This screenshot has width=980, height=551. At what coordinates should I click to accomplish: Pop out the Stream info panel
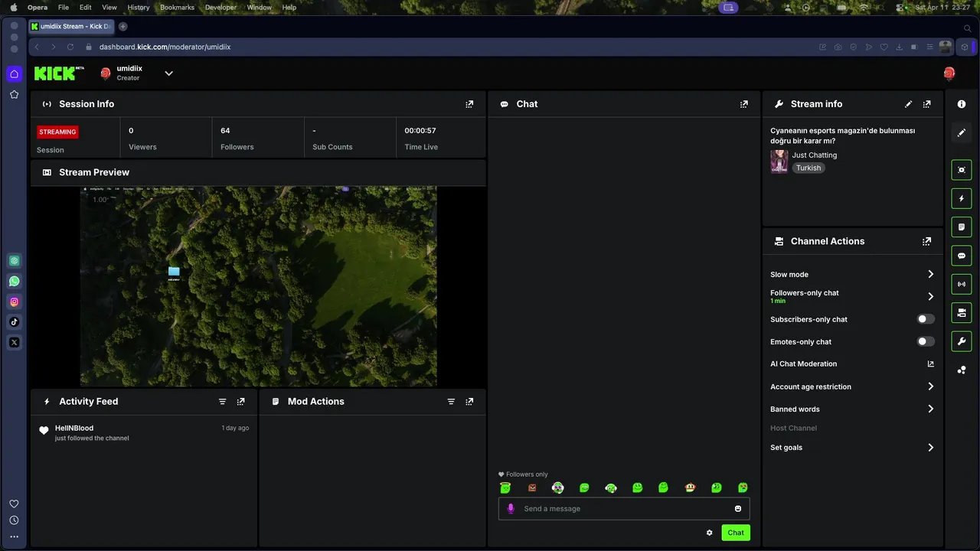point(926,104)
